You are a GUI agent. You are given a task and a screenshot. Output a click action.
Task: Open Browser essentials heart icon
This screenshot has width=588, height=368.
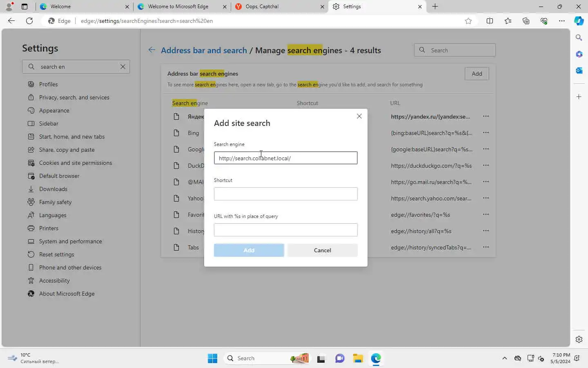[x=543, y=21]
